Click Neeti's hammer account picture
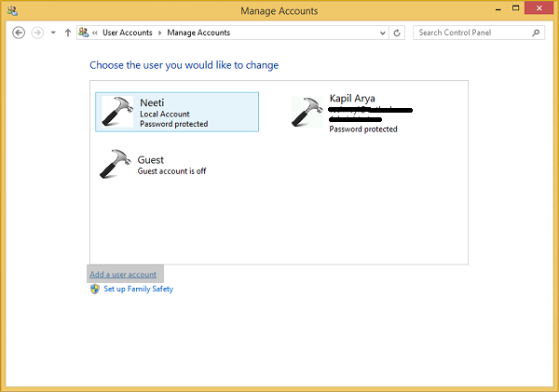The image size is (559, 392). point(117,112)
